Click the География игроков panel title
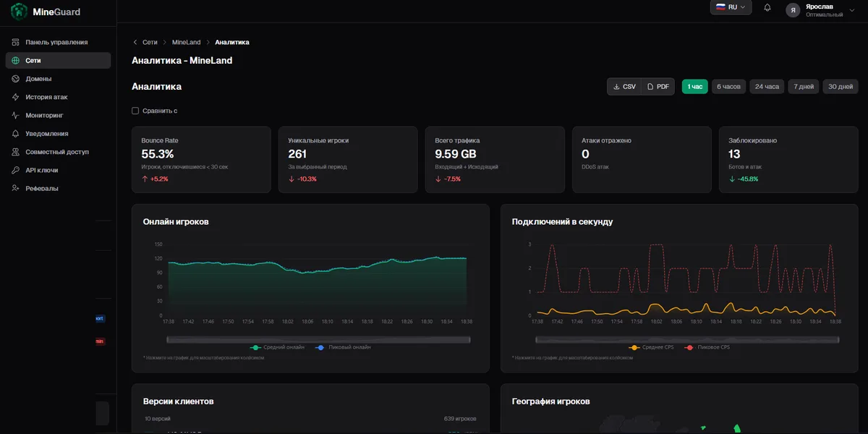Viewport: 868px width, 434px height. (550, 401)
